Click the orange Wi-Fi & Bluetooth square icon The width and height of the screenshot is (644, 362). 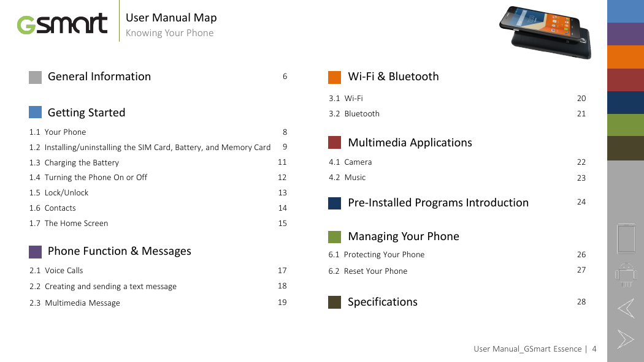pyautogui.click(x=335, y=77)
